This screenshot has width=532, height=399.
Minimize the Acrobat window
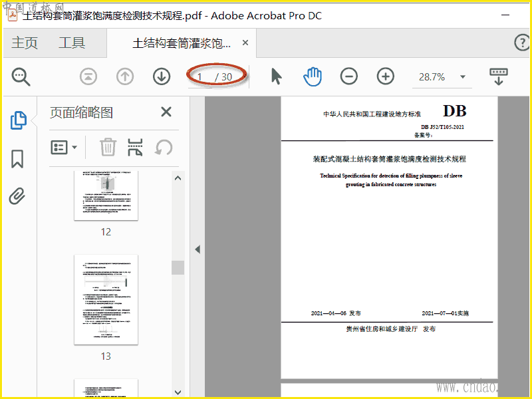[x=505, y=15]
